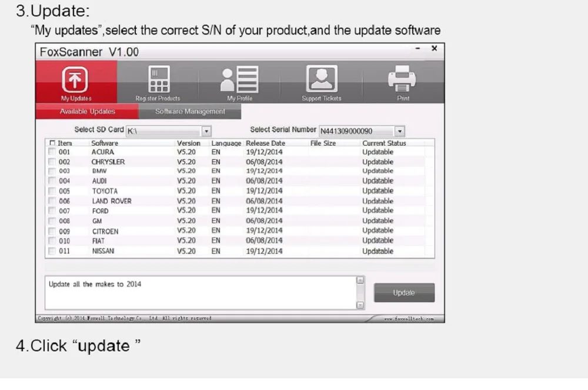Check the 011 NISSAN checkbox
588x390 pixels.
click(52, 251)
